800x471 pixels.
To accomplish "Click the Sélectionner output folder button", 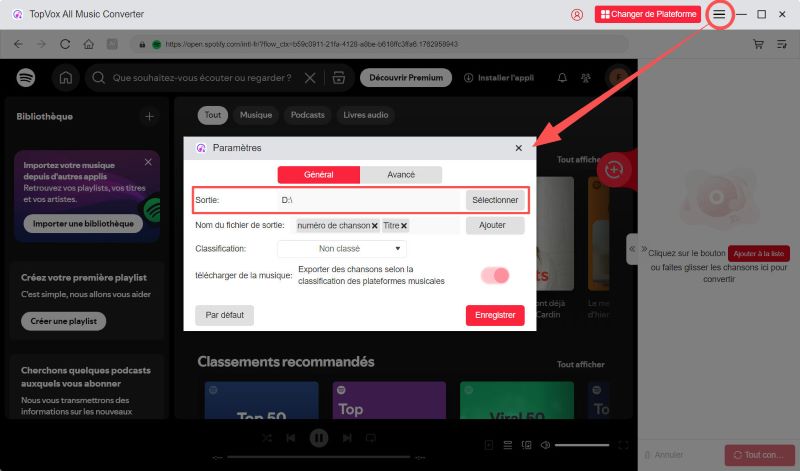I will pyautogui.click(x=495, y=200).
